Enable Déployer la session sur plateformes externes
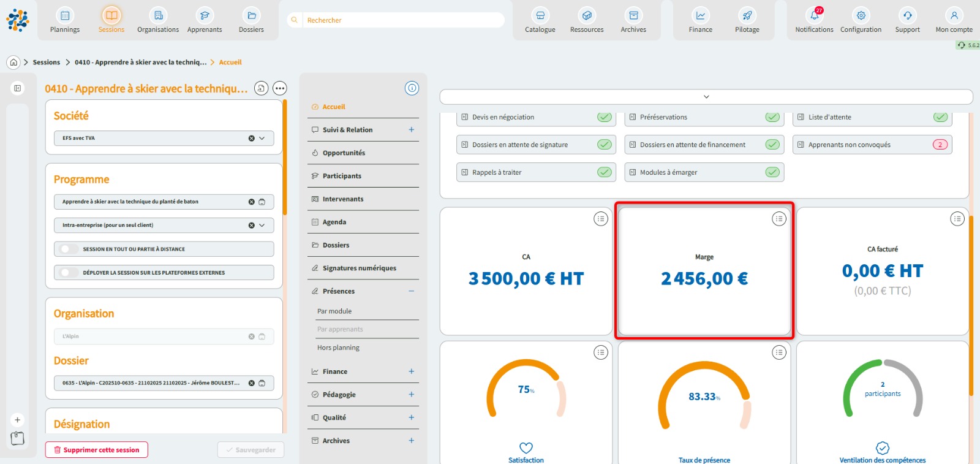 (x=69, y=273)
